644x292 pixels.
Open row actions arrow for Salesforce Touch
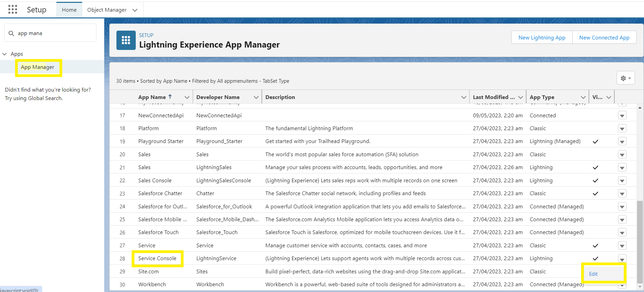tap(622, 233)
